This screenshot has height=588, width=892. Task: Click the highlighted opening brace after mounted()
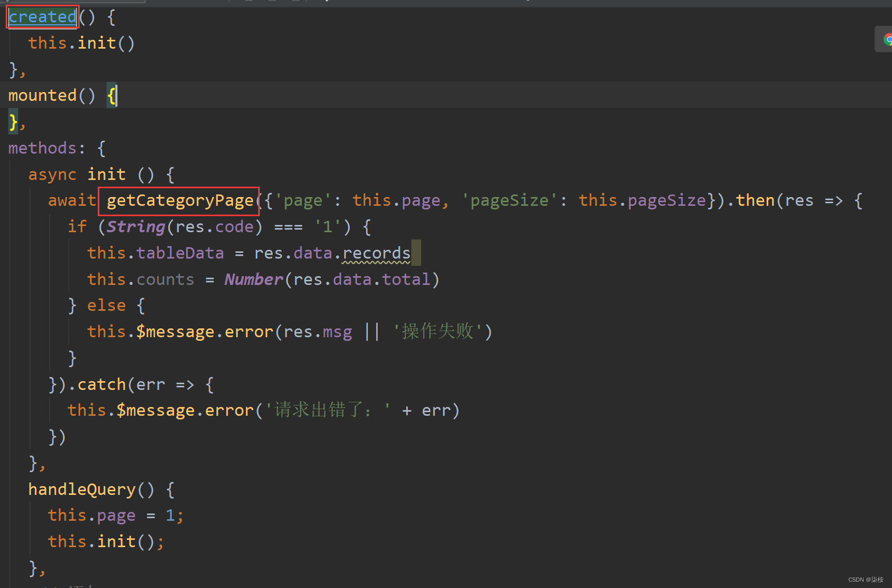pos(111,96)
